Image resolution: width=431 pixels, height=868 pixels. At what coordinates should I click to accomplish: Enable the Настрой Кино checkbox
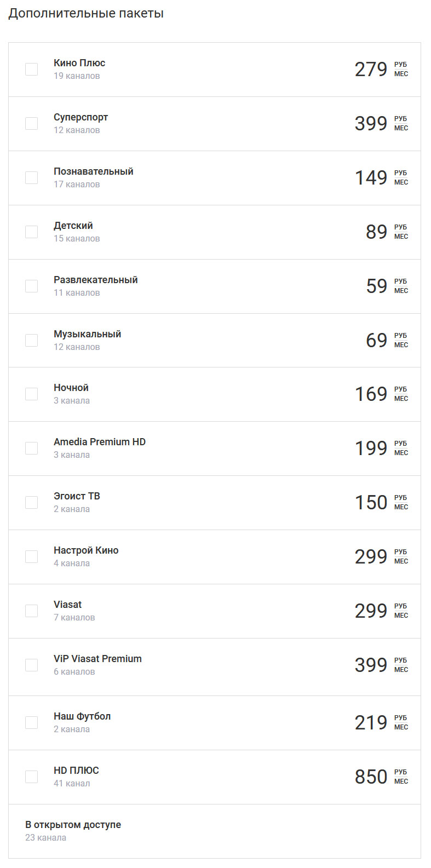click(32, 556)
